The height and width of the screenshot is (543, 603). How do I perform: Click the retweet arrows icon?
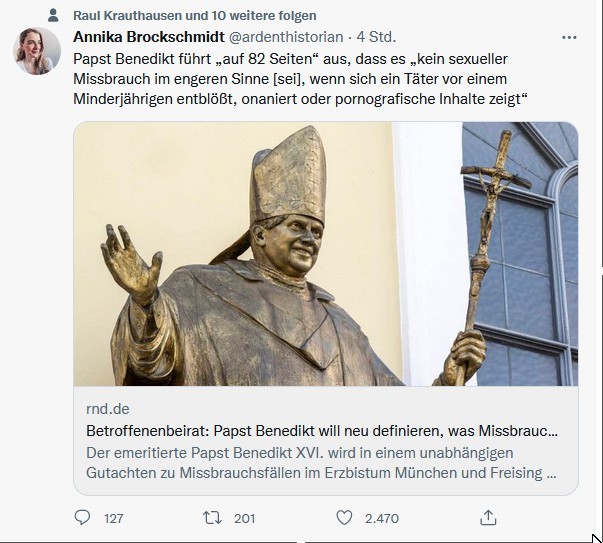[212, 518]
